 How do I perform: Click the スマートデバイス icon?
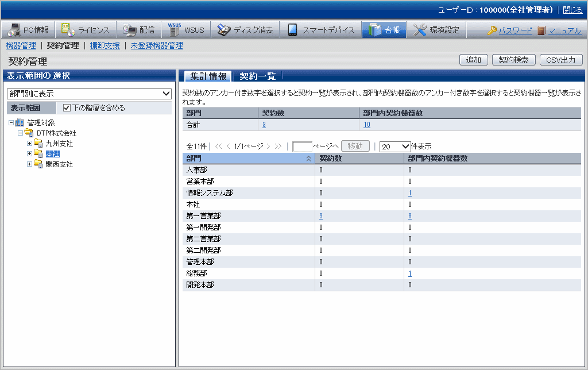click(x=292, y=30)
